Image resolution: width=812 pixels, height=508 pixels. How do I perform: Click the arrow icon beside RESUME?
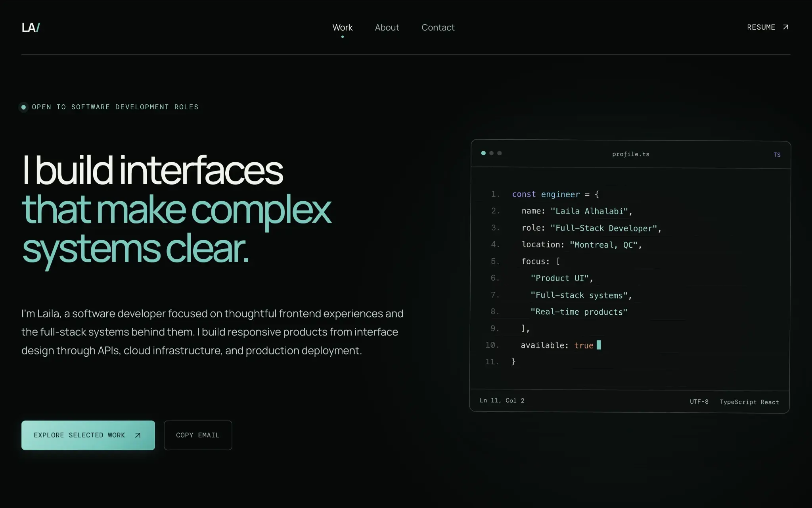tap(785, 27)
